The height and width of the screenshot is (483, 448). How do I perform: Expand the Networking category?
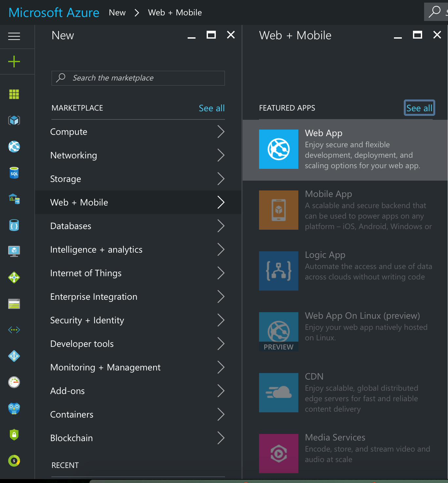[x=138, y=155]
